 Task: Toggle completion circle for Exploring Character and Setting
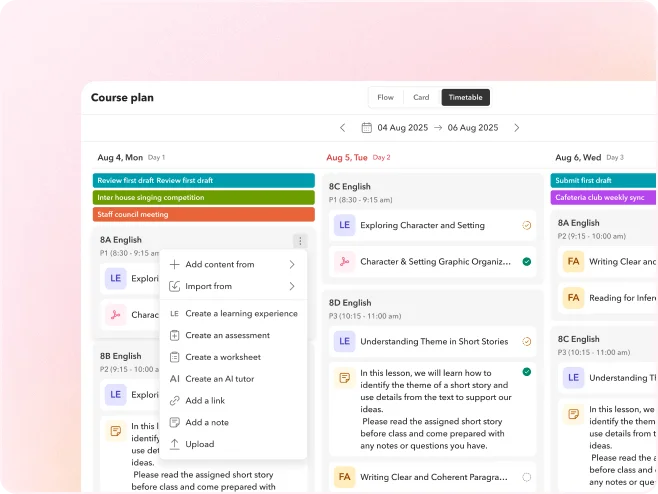[x=527, y=226]
